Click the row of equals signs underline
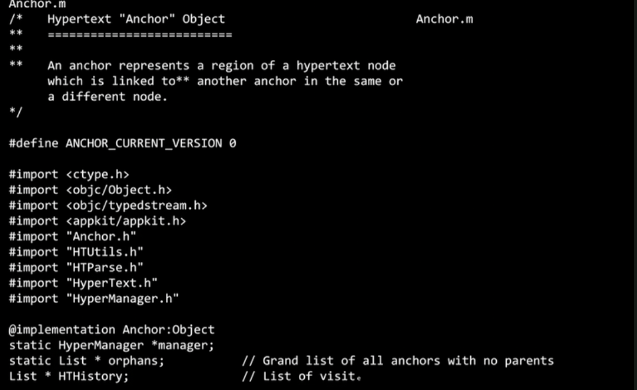 (x=140, y=35)
